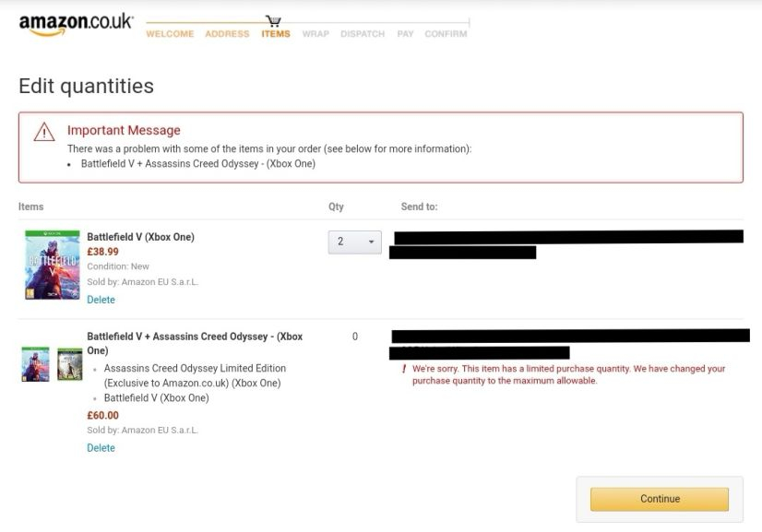
Task: Open the Battlefield V quantity dropdown
Action: pos(355,242)
